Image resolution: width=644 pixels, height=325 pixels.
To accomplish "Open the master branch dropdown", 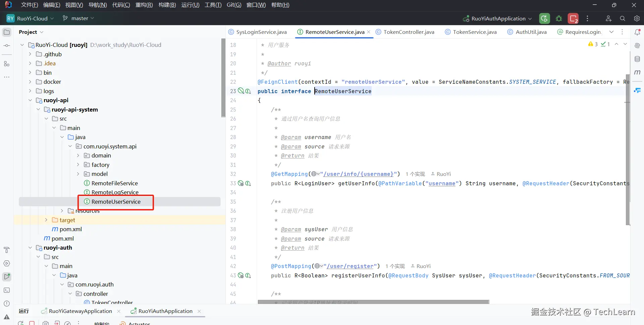I will (78, 18).
